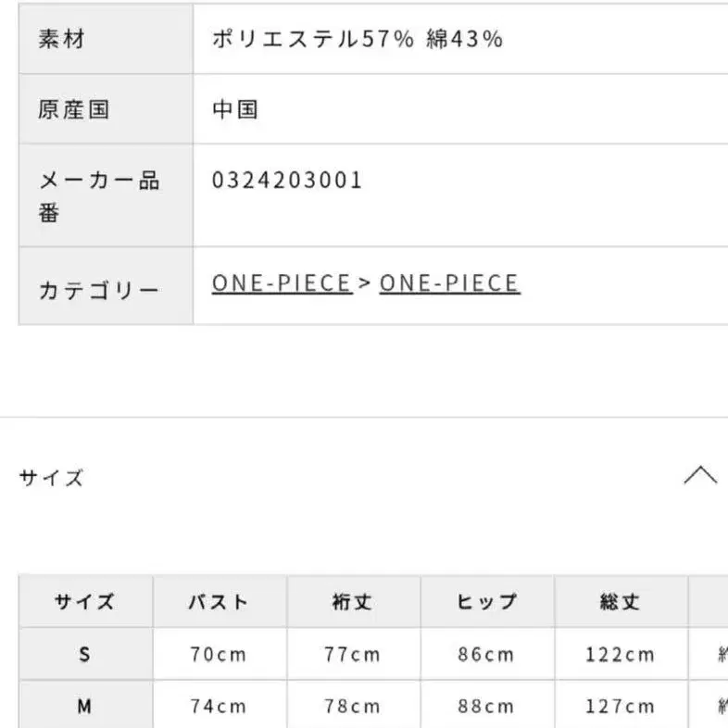The image size is (728, 728).
Task: Click the 122cm total length cell
Action: pyautogui.click(x=620, y=655)
